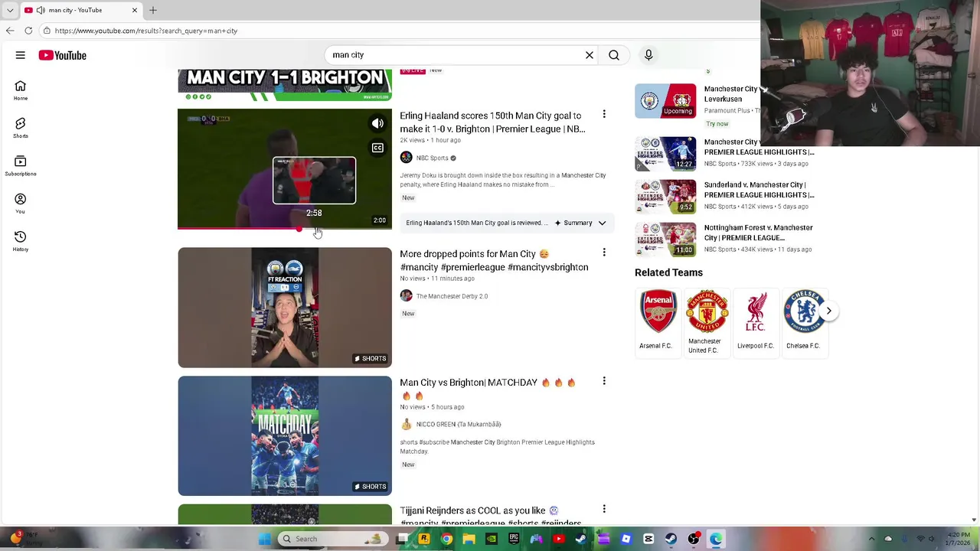Open the Rockstar Games Launcher from the taskbar
This screenshot has height=551, width=980.
click(x=424, y=539)
